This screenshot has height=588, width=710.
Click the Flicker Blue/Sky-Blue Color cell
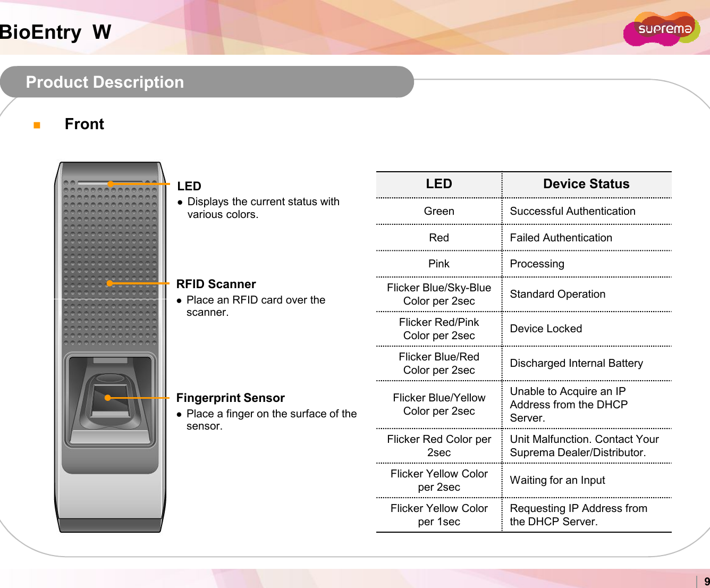tap(439, 294)
